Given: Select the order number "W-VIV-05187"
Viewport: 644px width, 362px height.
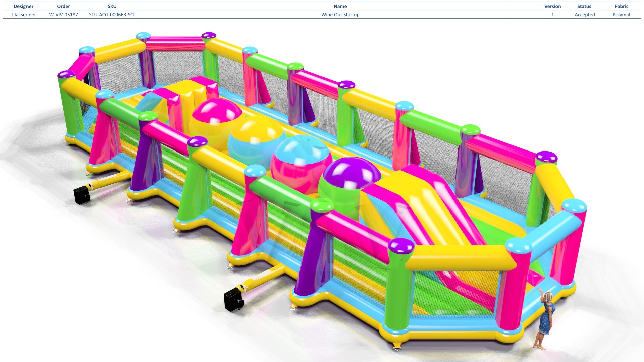Looking at the screenshot, I should 63,15.
